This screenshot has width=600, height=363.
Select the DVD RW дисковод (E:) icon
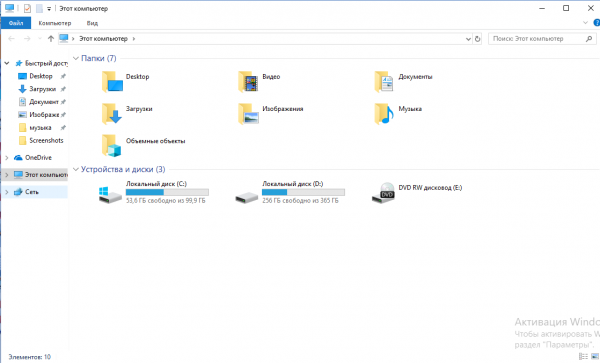[383, 193]
